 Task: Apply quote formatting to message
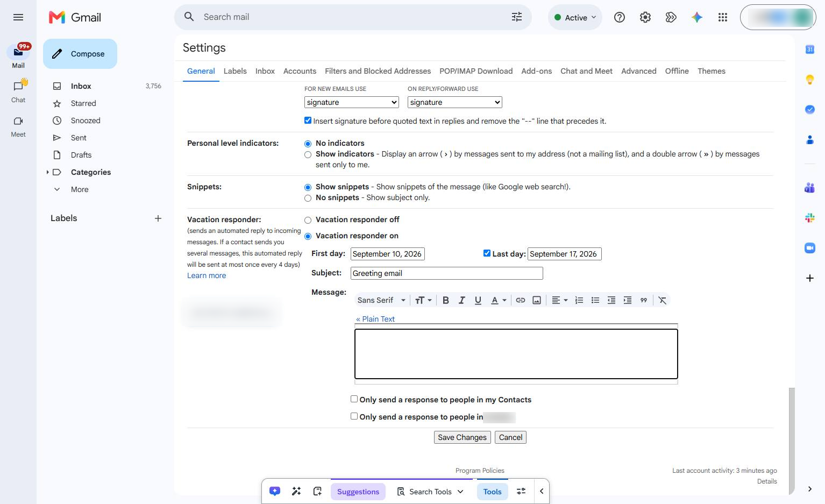click(x=643, y=300)
